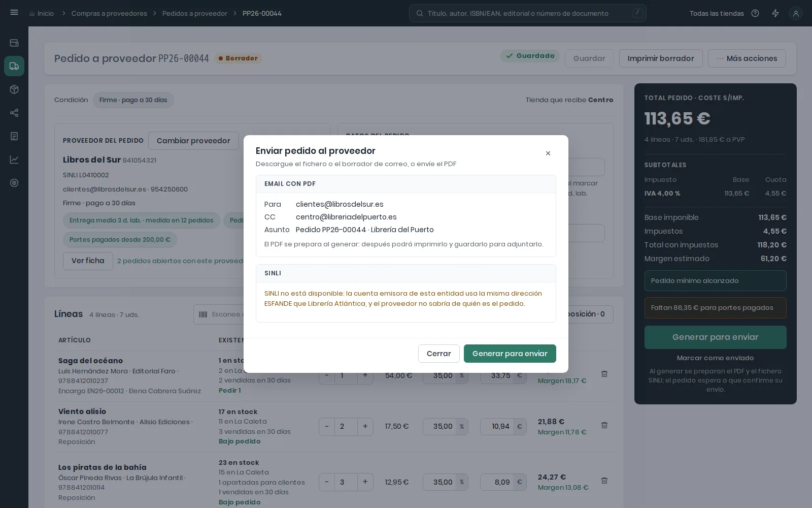Open the cash register sidebar icon

click(x=14, y=43)
